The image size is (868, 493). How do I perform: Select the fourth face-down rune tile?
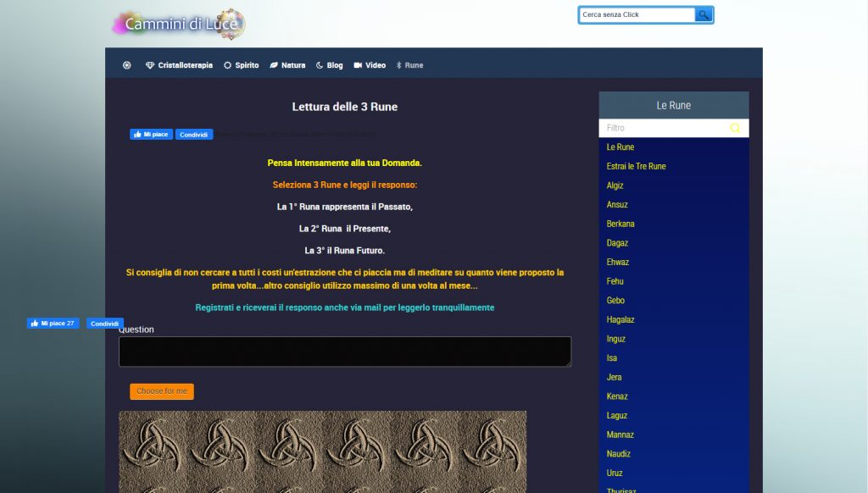pos(357,446)
